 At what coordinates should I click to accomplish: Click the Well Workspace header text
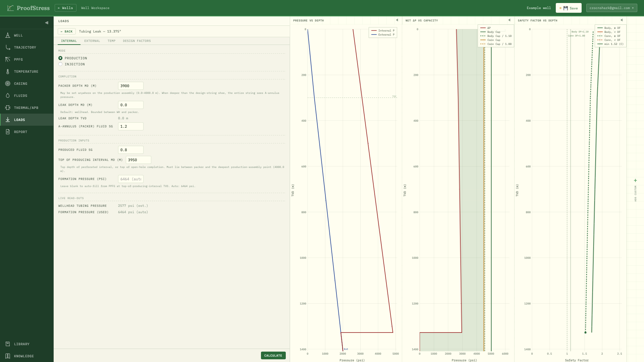point(95,8)
